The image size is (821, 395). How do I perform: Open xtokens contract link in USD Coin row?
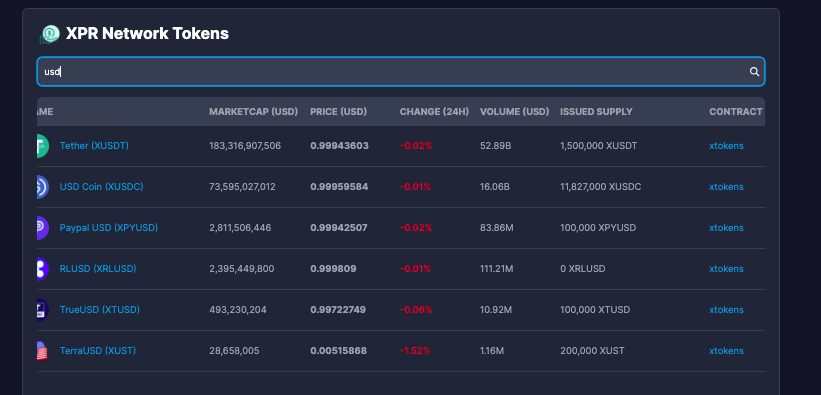pyautogui.click(x=726, y=186)
